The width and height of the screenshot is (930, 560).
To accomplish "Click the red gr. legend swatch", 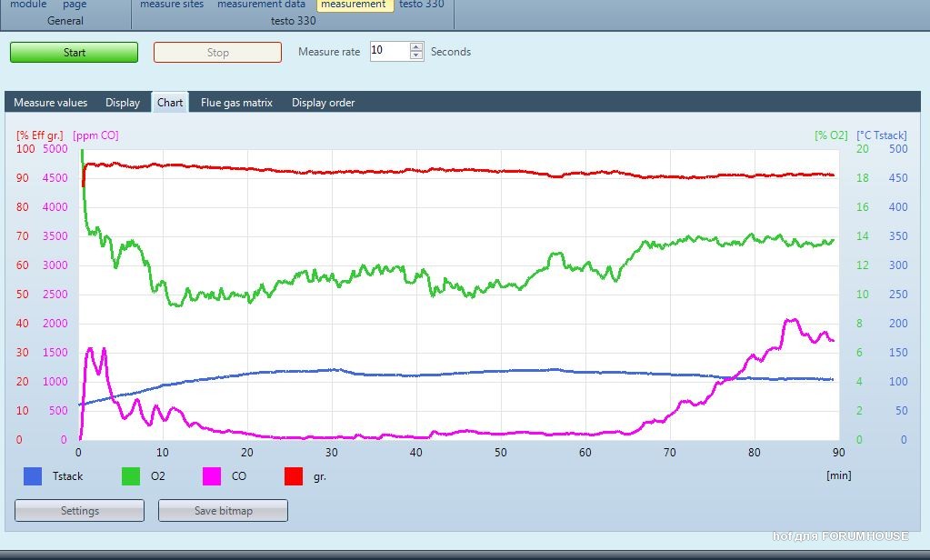I will coord(293,475).
